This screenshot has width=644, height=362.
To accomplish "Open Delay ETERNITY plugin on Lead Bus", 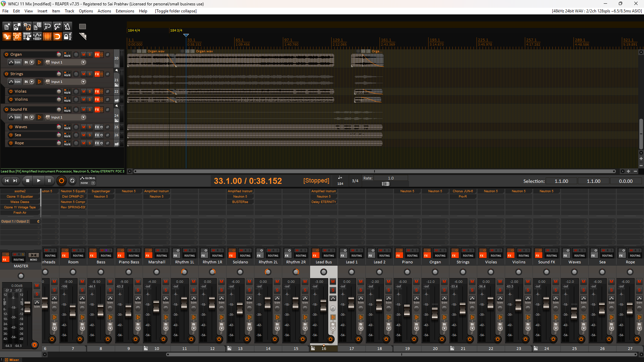I will [x=324, y=202].
